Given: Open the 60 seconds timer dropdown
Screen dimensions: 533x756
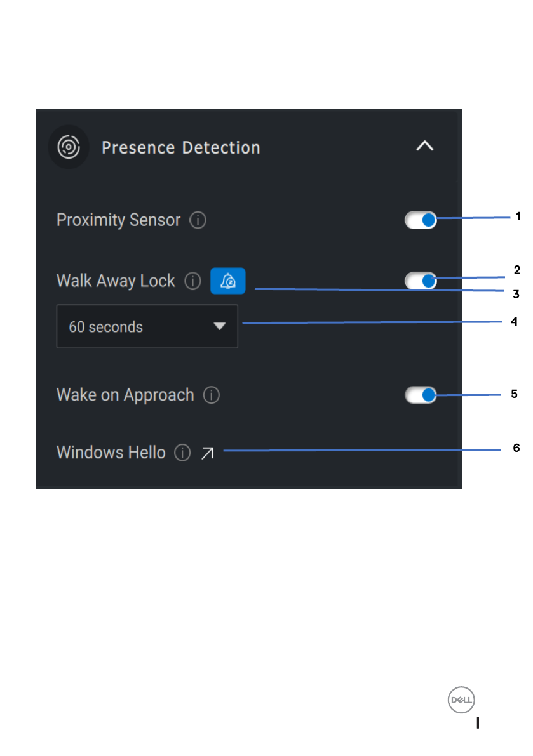Looking at the screenshot, I should click(147, 327).
